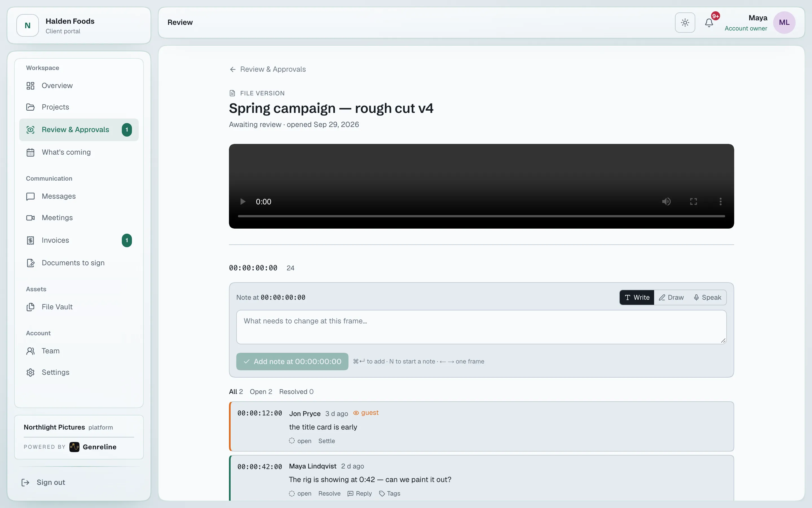Open Settings in the sidebar
Image resolution: width=812 pixels, height=508 pixels.
click(79, 372)
